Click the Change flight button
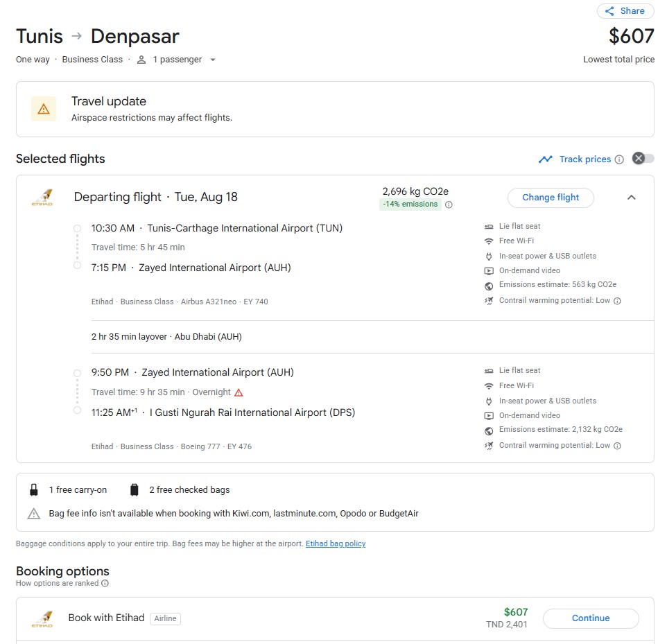This screenshot has width=667, height=644. [x=551, y=198]
